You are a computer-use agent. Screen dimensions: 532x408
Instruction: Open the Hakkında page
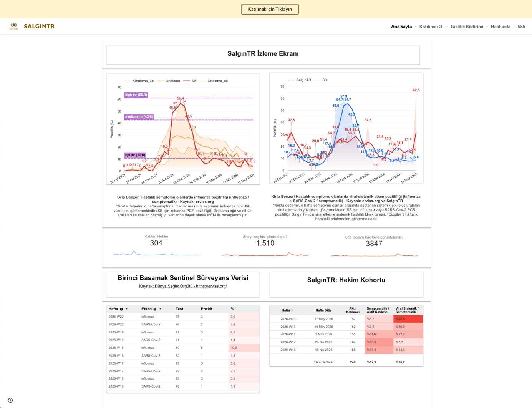click(x=500, y=27)
